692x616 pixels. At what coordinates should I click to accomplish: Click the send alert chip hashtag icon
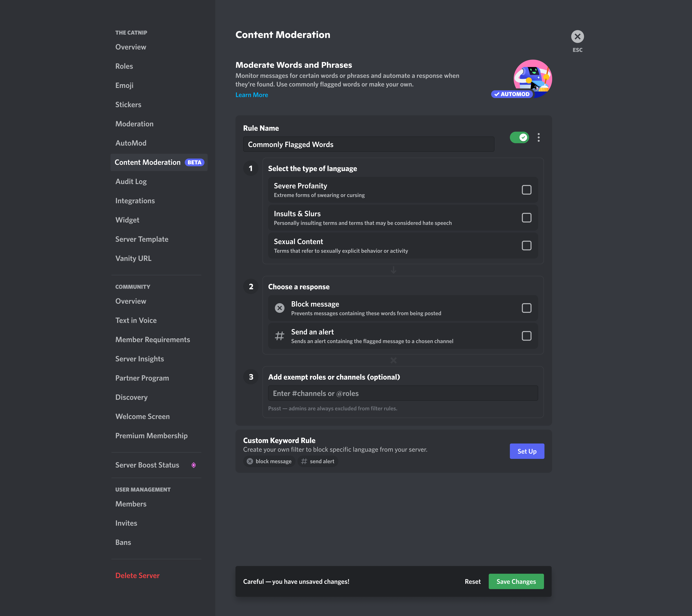click(304, 461)
